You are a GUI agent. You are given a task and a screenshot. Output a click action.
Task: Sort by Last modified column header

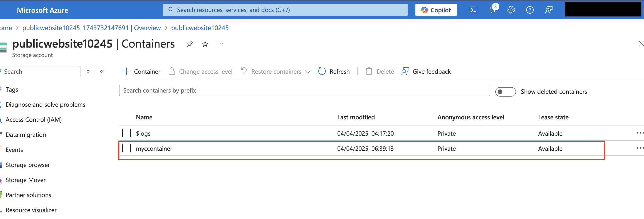point(356,117)
